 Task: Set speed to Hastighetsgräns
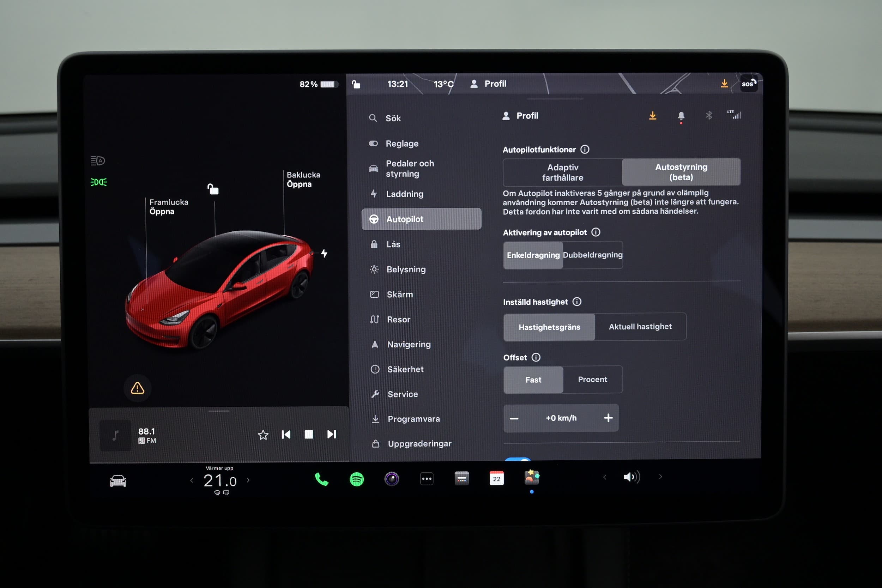549,327
